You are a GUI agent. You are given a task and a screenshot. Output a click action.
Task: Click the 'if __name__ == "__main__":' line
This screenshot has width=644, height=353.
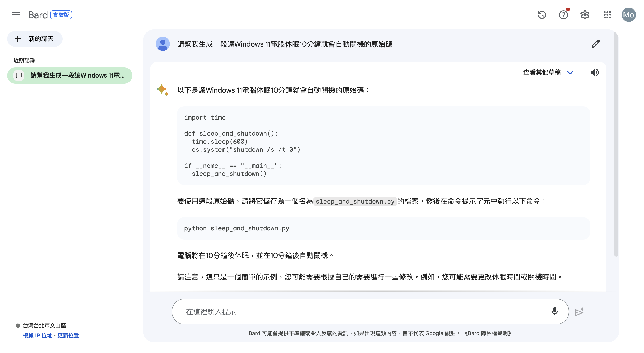coord(233,166)
